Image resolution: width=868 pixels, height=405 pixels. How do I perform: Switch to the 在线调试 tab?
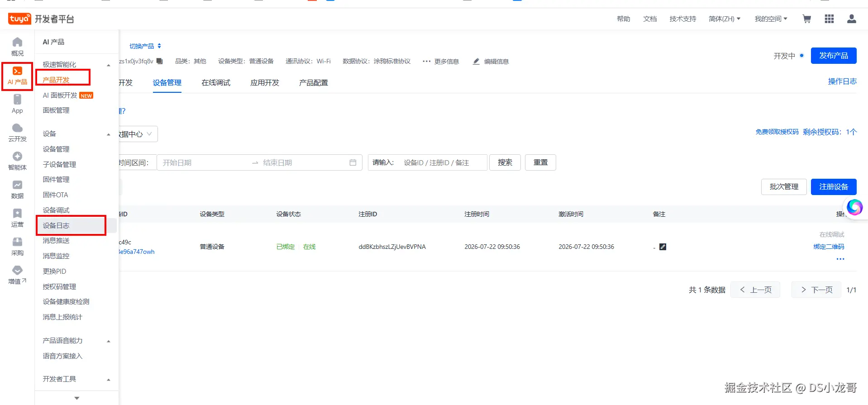[x=216, y=83]
